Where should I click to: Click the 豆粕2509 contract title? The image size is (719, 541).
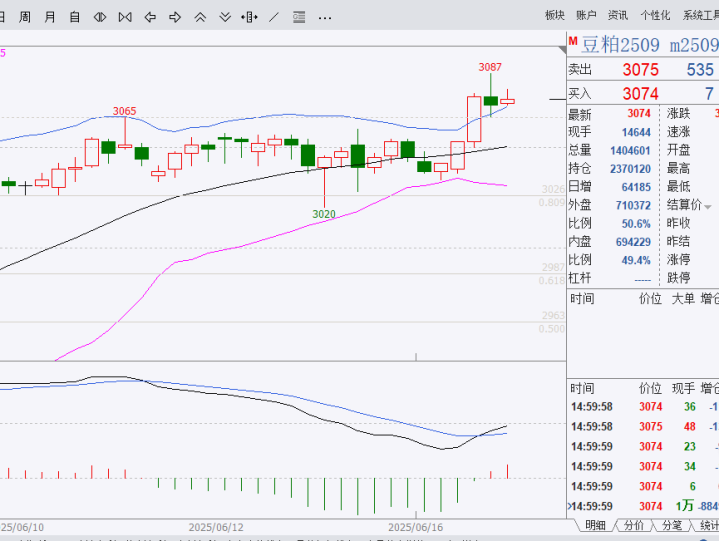coord(620,45)
